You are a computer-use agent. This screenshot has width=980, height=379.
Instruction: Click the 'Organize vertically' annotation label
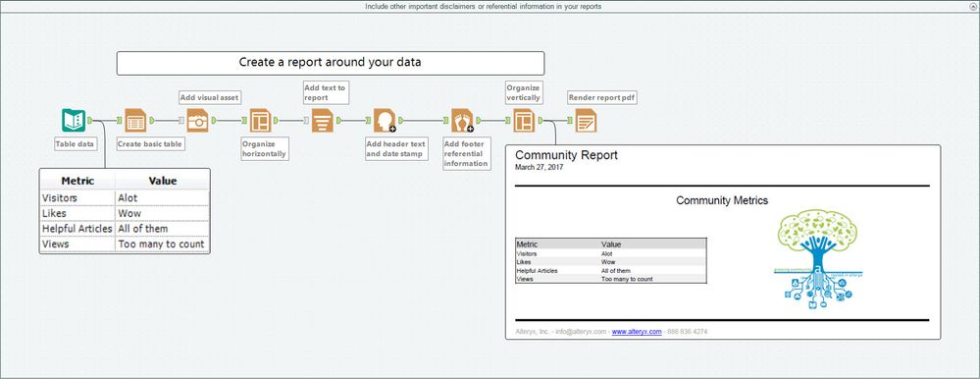[524, 93]
